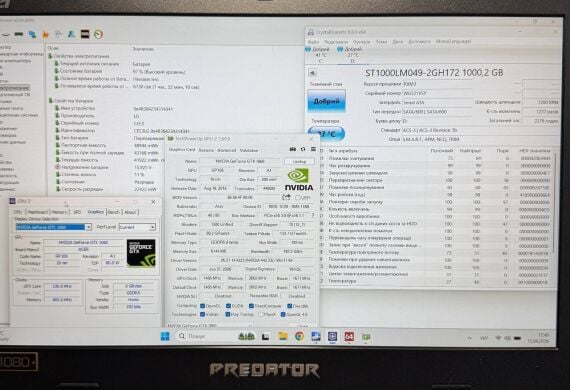The height and width of the screenshot is (390, 570).
Task: Click the red AIDA64 taskbar icon
Action: click(349, 337)
